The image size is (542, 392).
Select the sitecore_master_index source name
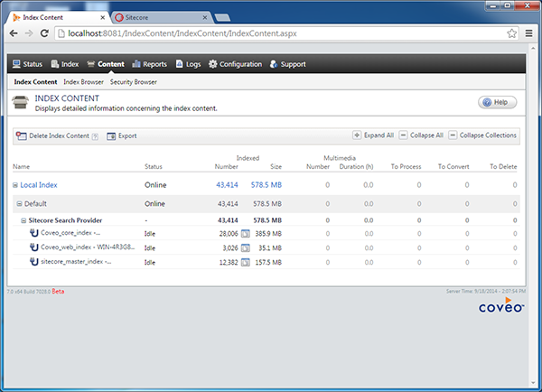(x=76, y=261)
